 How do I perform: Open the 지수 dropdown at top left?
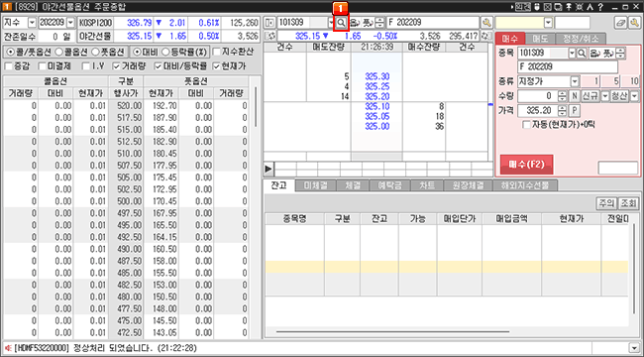32,22
